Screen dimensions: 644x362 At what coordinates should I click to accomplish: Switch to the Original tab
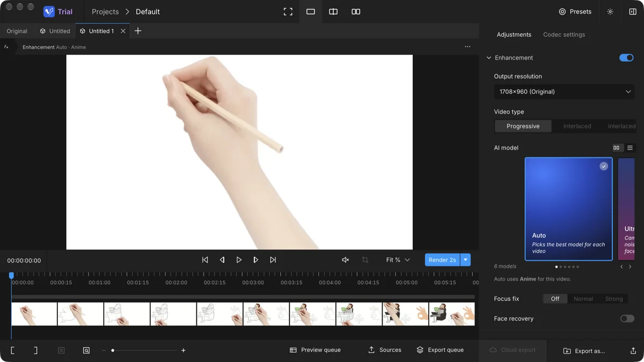tap(17, 31)
